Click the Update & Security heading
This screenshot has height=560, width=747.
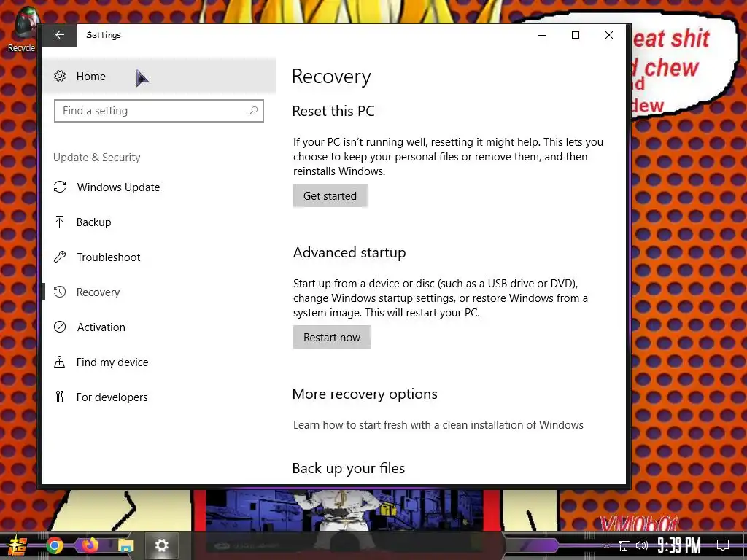[97, 157]
